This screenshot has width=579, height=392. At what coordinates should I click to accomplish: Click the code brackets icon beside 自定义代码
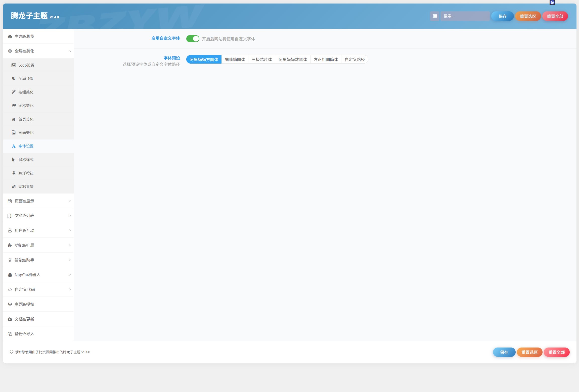click(x=10, y=290)
